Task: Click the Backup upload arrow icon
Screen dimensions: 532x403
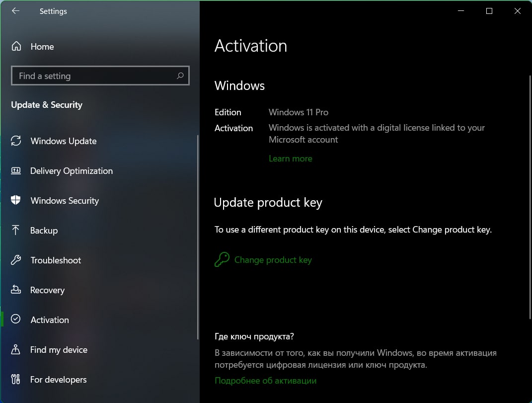Action: coord(15,230)
